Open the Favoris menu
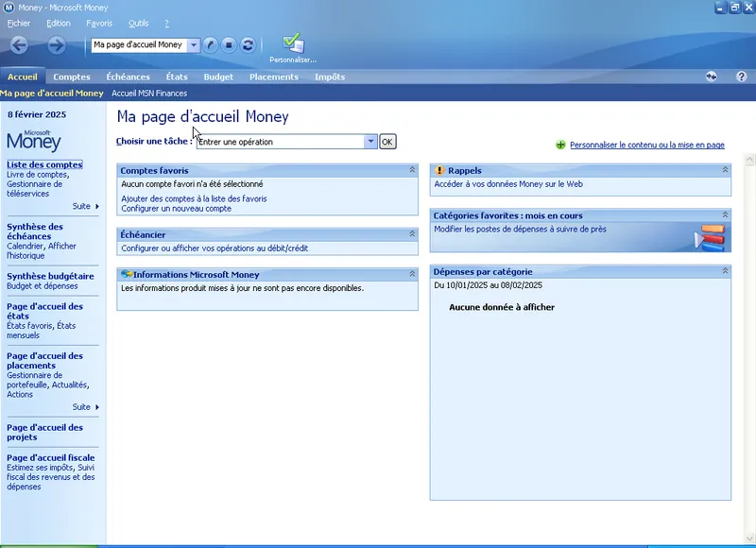The height and width of the screenshot is (548, 756). [99, 23]
